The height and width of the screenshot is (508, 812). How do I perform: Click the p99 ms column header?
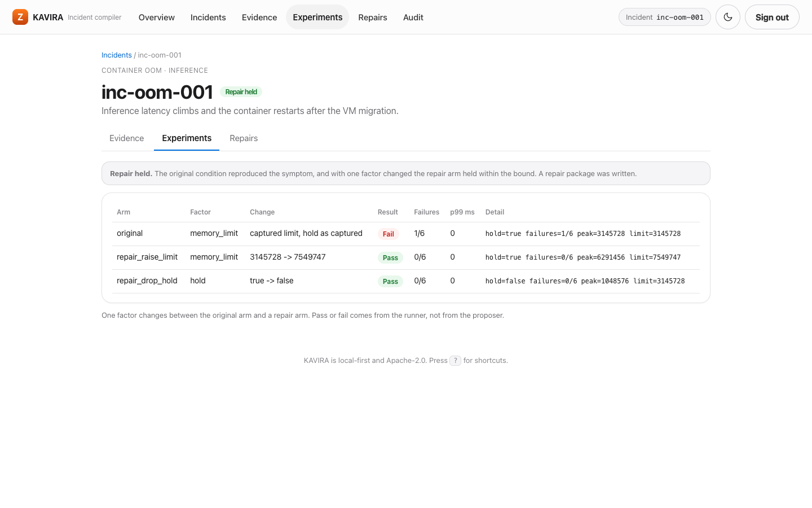(x=462, y=212)
